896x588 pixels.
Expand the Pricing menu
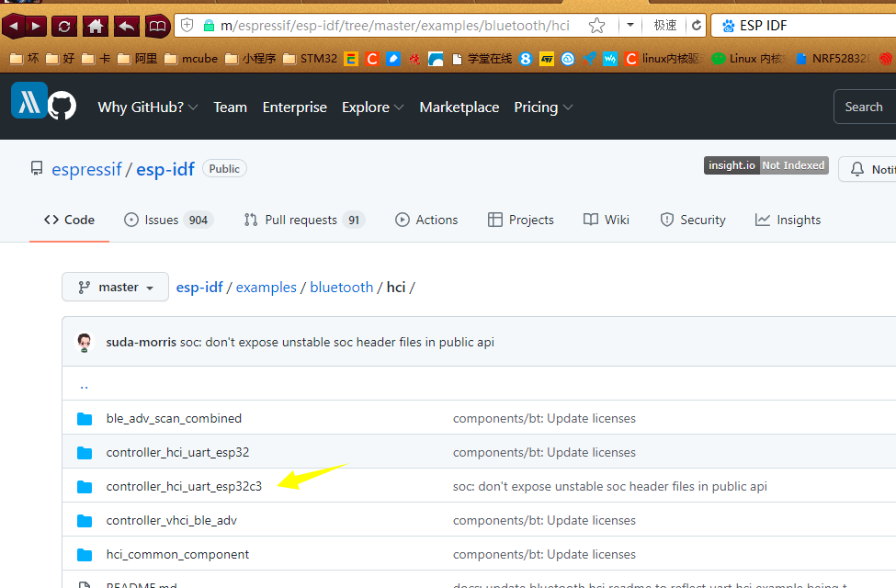[x=543, y=107]
